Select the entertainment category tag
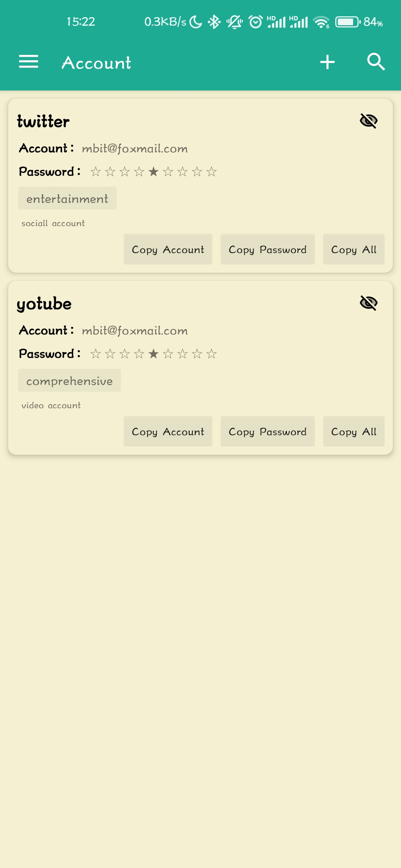Viewport: 401px width, 868px height. [67, 198]
